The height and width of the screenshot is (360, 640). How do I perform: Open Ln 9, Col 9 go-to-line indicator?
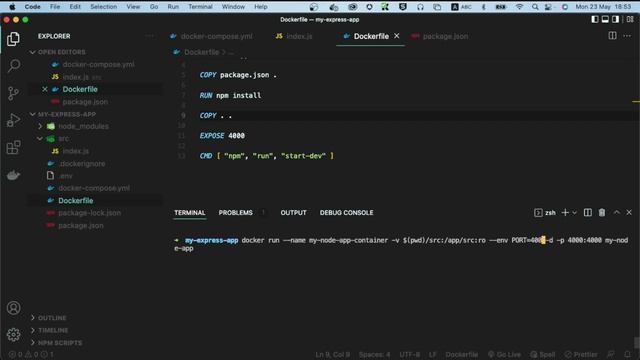coord(332,354)
